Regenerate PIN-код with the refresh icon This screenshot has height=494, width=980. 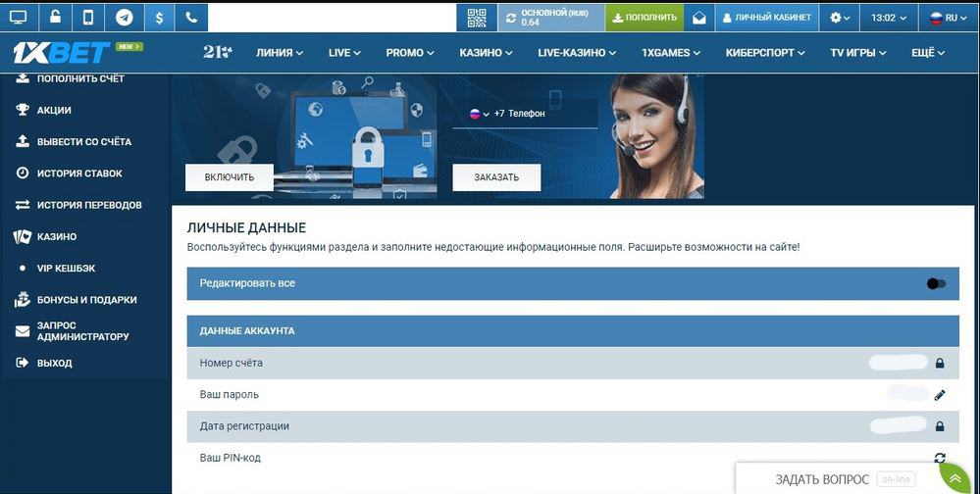(x=940, y=458)
